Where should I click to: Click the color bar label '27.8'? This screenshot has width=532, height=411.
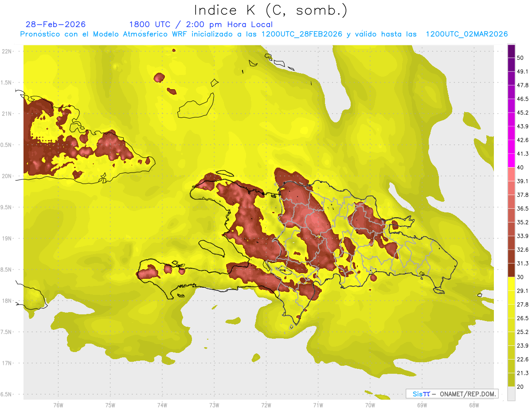(x=523, y=305)
